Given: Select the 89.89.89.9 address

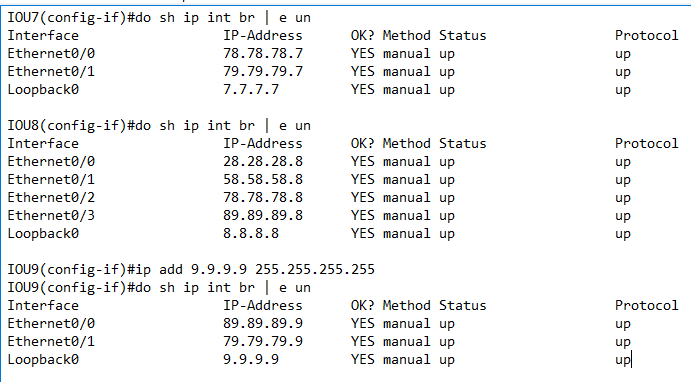Looking at the screenshot, I should click(x=263, y=323).
